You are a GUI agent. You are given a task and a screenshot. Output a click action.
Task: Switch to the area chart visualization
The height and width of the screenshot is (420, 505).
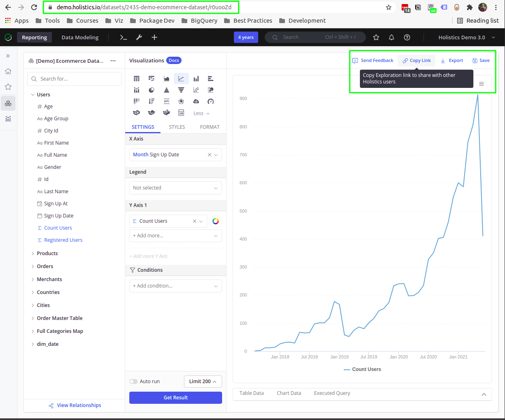166,79
